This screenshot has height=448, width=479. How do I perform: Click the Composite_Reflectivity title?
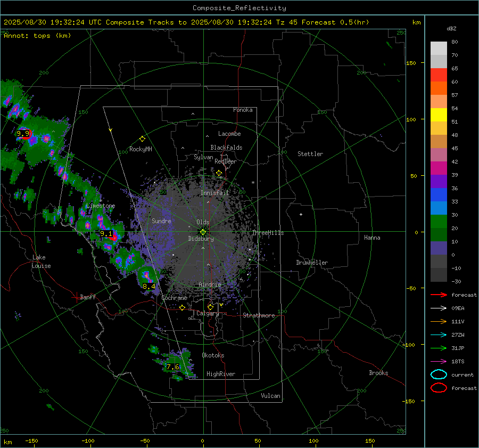click(x=240, y=8)
